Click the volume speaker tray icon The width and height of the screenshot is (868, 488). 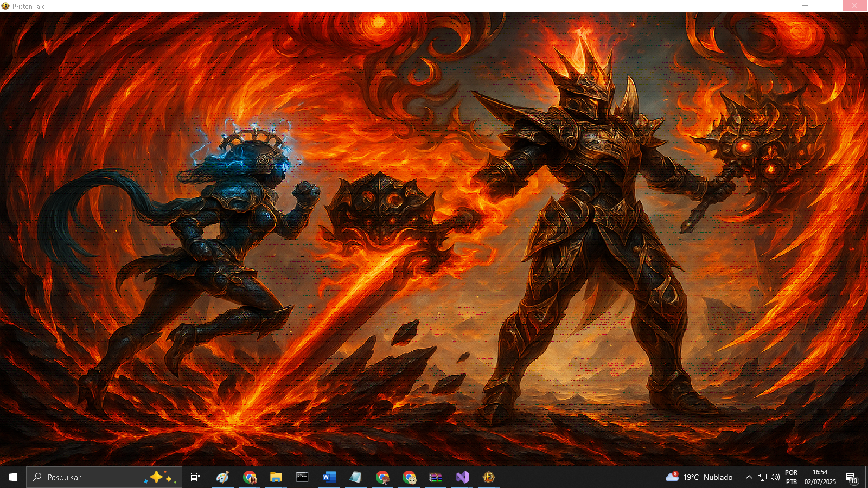point(775,477)
